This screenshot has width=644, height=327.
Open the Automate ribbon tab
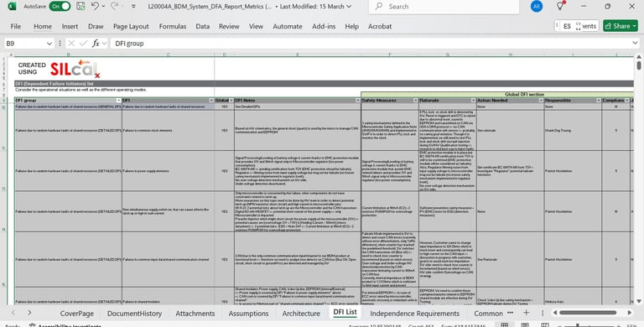click(288, 26)
